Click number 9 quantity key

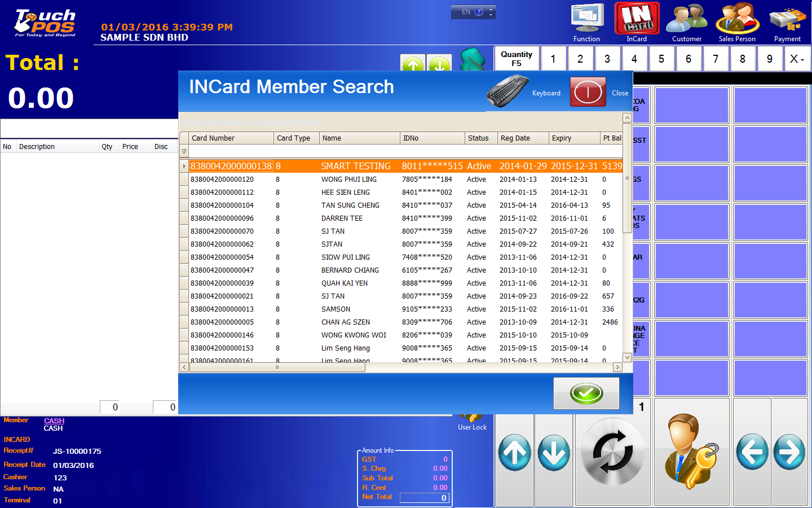tap(770, 59)
